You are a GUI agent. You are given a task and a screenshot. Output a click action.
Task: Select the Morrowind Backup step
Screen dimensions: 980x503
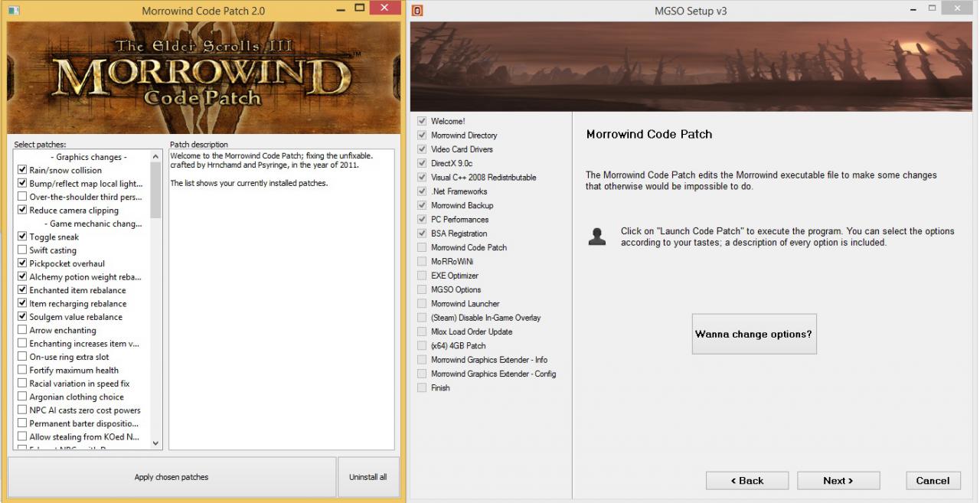(x=455, y=205)
